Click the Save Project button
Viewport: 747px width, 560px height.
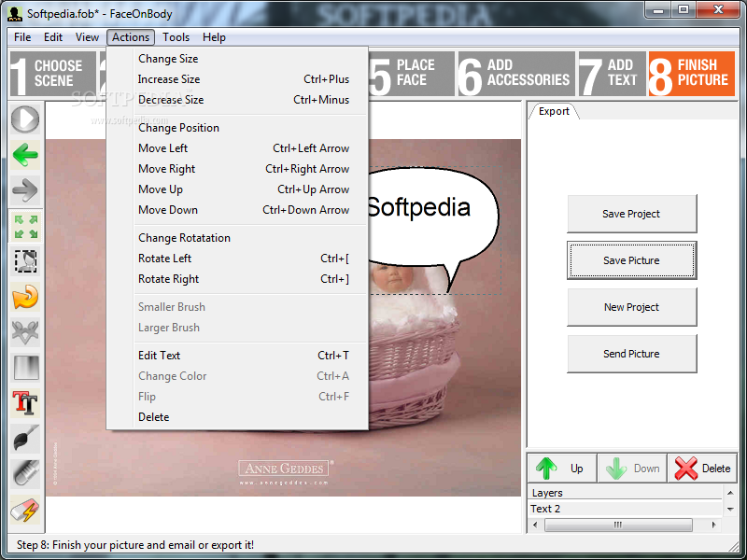pyautogui.click(x=632, y=214)
